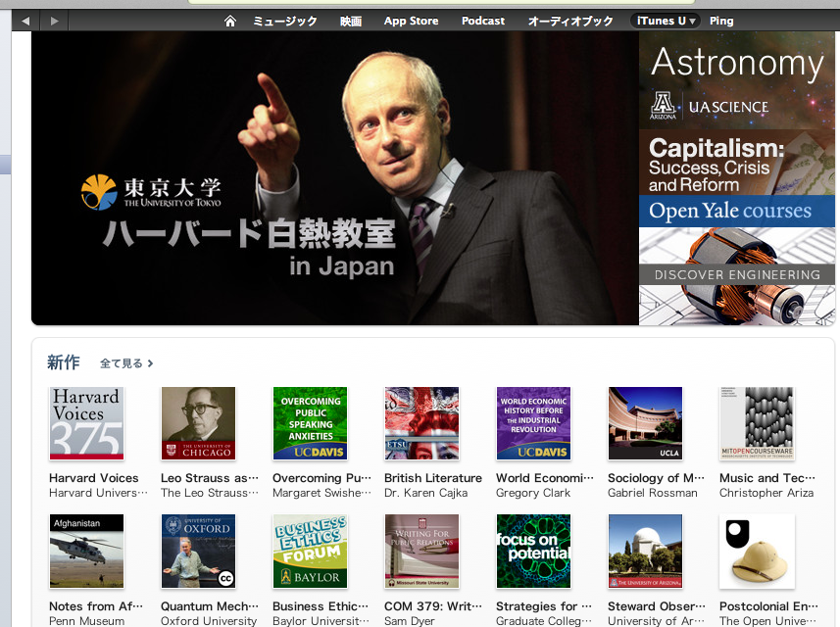Open the Capitalism Open Yale courses banner

click(x=737, y=178)
